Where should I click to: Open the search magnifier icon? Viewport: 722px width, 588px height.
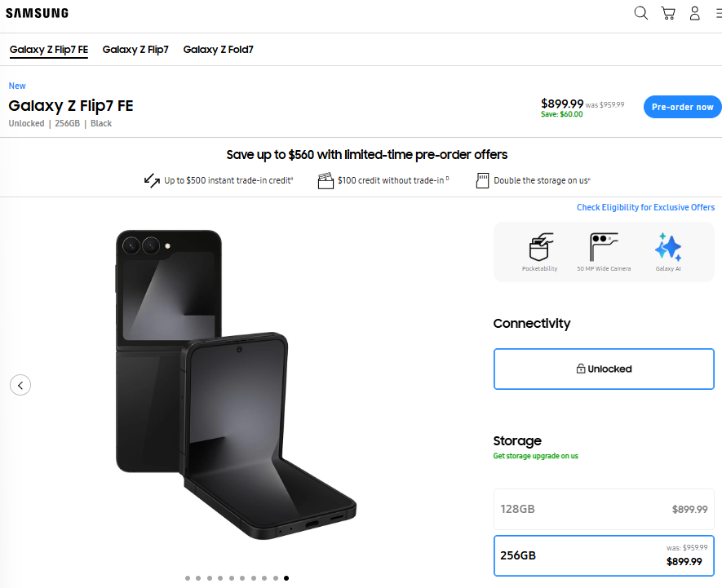point(641,13)
